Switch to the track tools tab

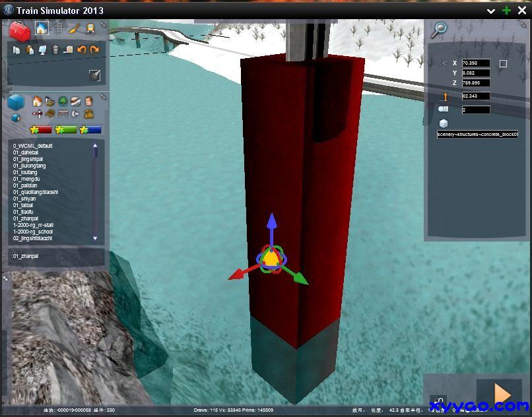click(x=59, y=28)
